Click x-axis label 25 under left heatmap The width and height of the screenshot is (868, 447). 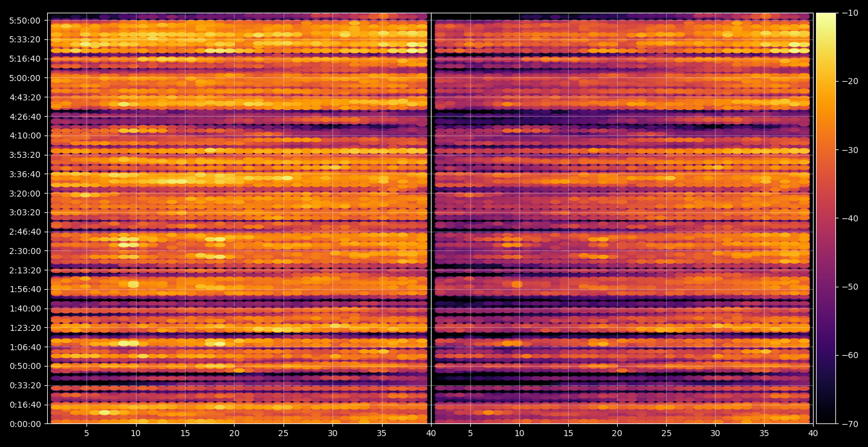pyautogui.click(x=283, y=433)
